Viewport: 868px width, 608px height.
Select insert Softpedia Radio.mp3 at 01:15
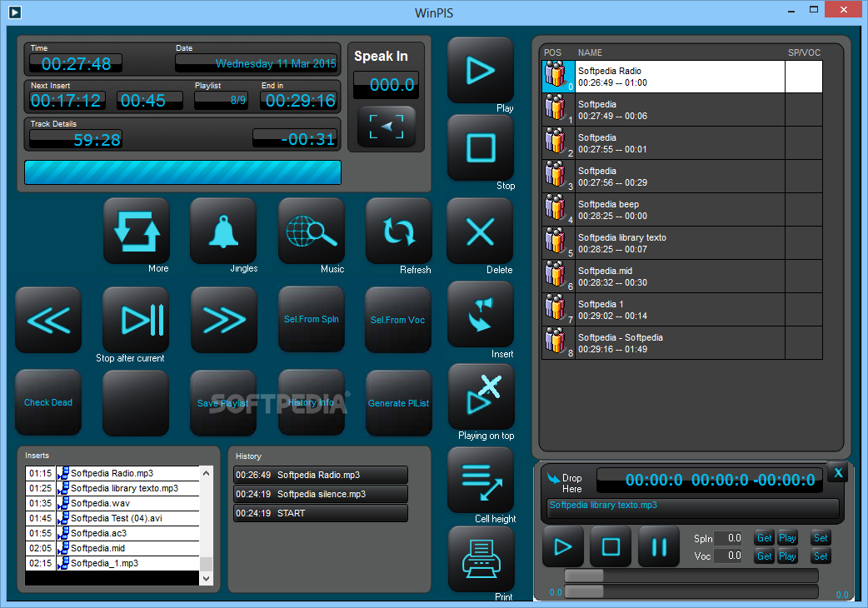(x=112, y=473)
